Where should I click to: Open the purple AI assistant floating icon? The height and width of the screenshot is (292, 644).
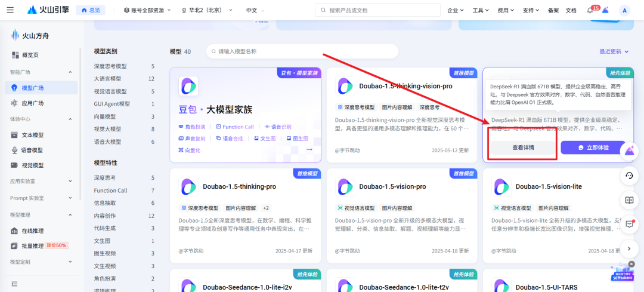[x=629, y=151]
